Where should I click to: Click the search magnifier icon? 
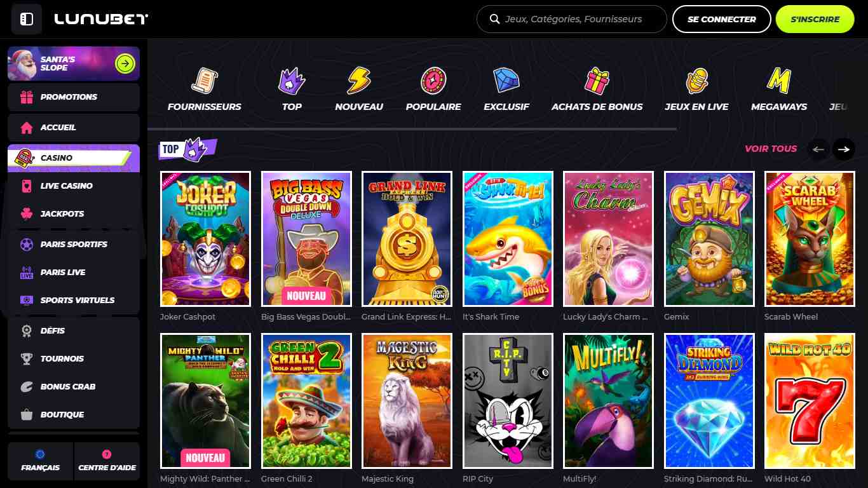coord(495,19)
